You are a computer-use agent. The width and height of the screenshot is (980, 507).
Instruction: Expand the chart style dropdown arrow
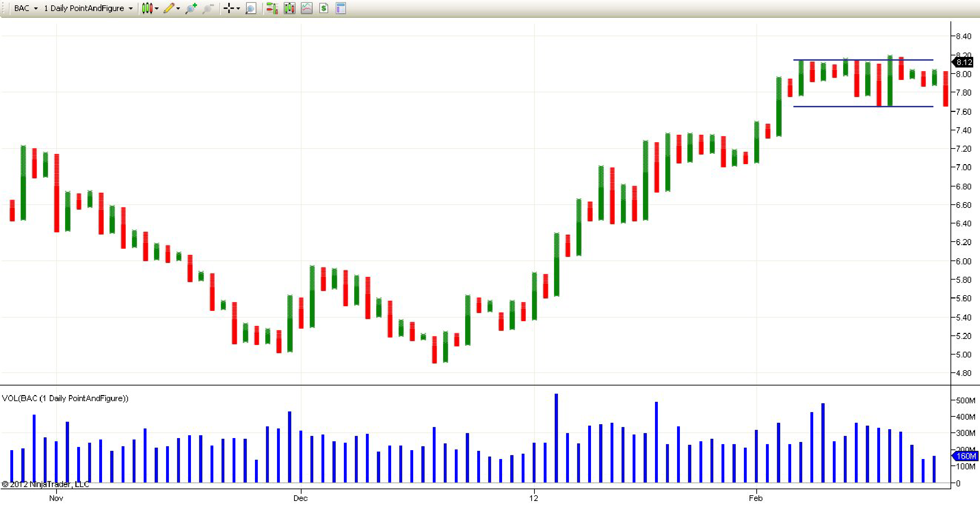[x=156, y=9]
